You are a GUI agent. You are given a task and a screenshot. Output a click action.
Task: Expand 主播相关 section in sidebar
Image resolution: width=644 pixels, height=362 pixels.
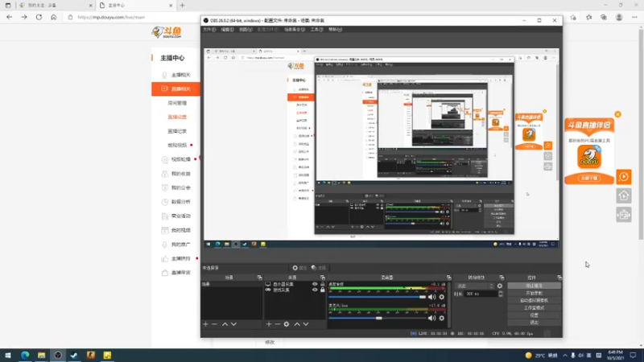tap(175, 75)
